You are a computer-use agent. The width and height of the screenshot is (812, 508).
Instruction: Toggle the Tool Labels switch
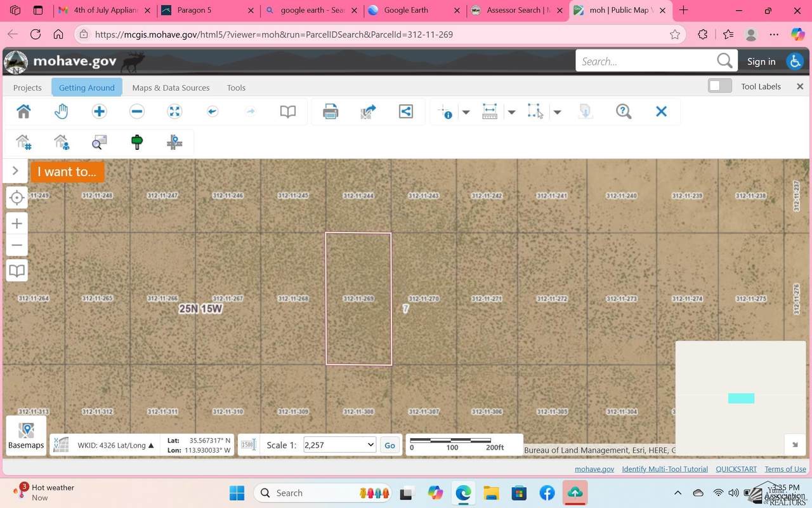point(720,86)
